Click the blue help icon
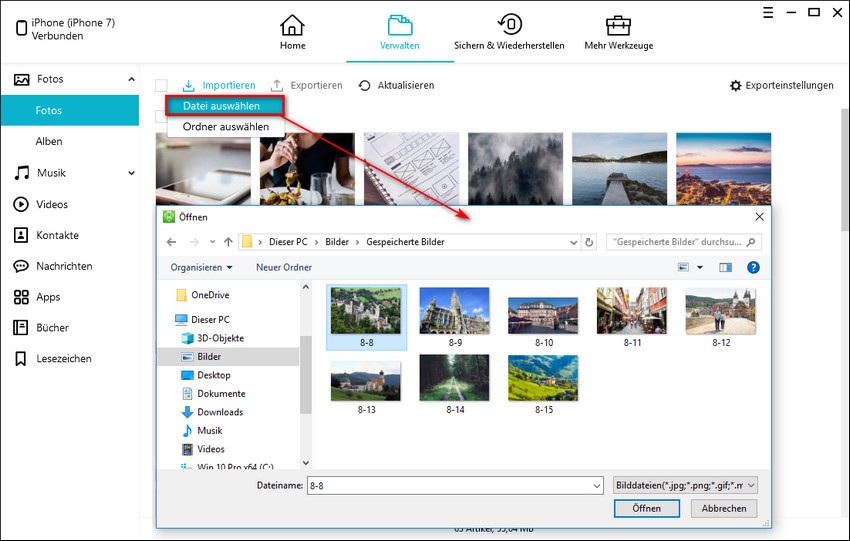 click(x=753, y=267)
